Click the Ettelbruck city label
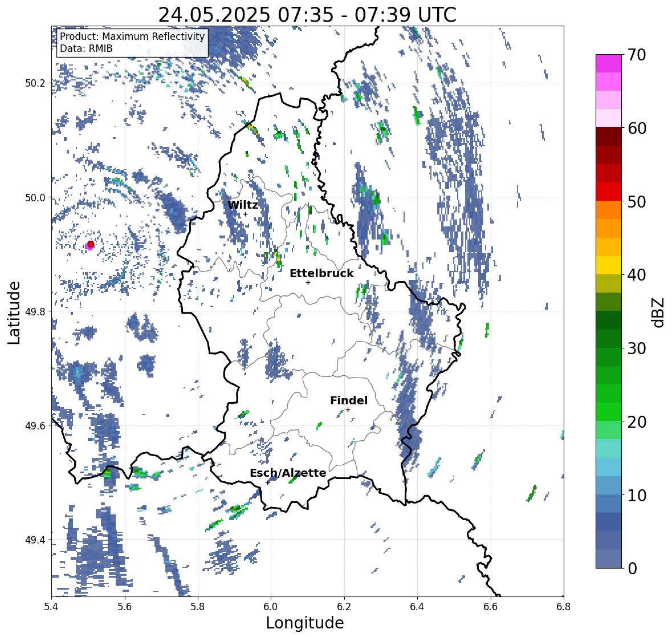The image size is (672, 637). pyautogui.click(x=321, y=274)
